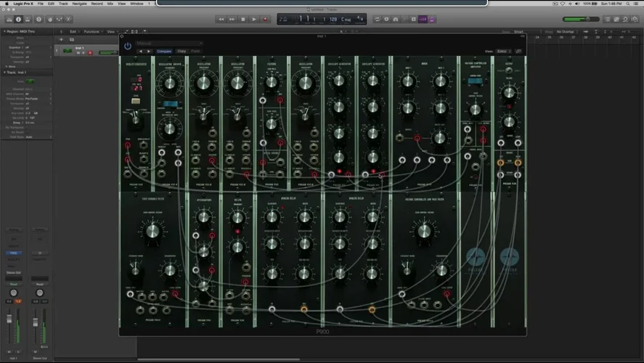
Task: Click the Stop transport button
Action: pyautogui.click(x=243, y=20)
